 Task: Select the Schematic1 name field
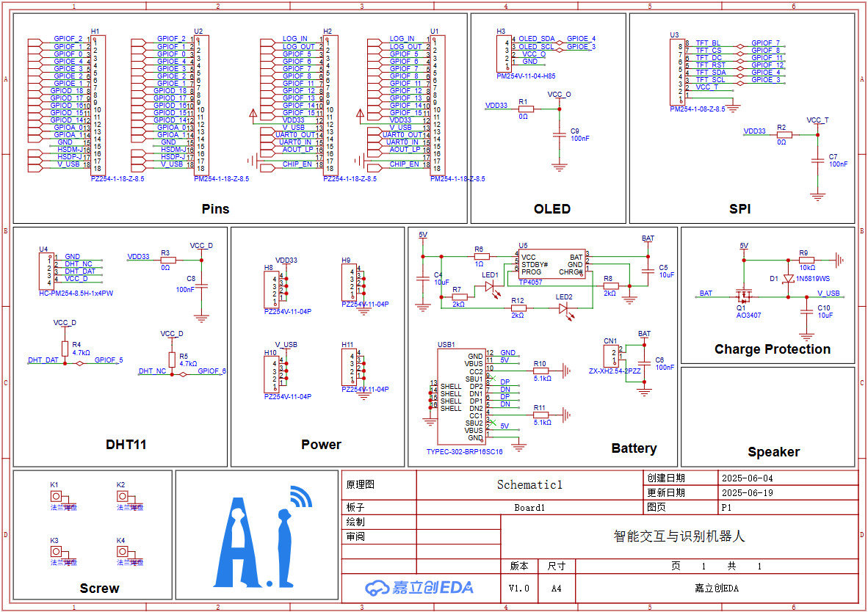529,484
